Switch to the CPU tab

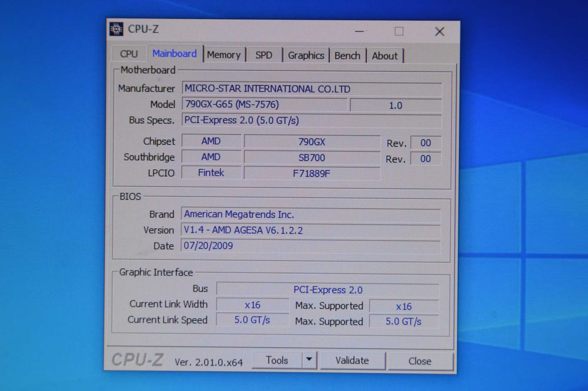tap(129, 54)
